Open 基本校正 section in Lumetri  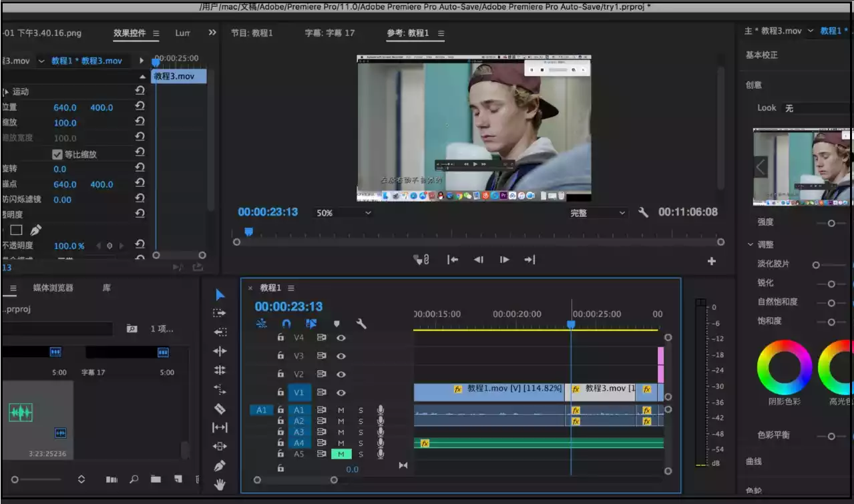click(x=762, y=55)
